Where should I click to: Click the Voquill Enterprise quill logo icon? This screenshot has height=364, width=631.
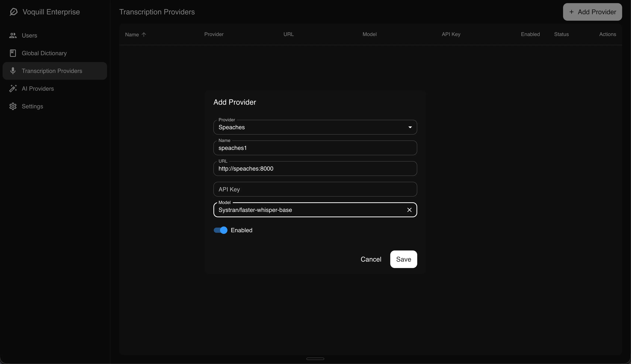click(x=13, y=12)
